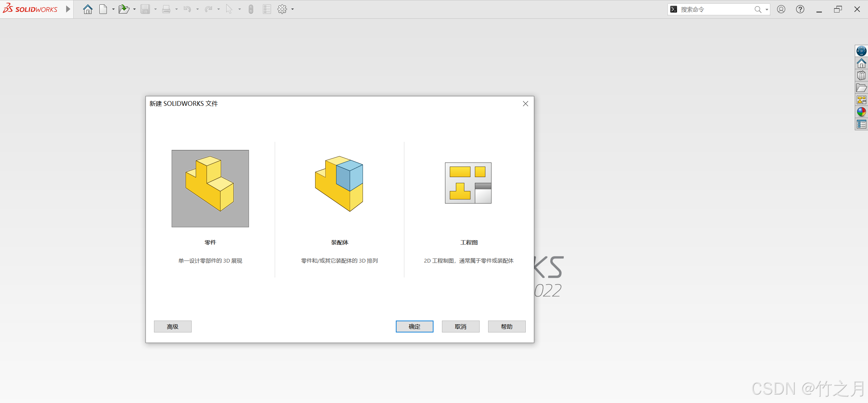The width and height of the screenshot is (868, 403).
Task: Expand the New document dropdown arrow
Action: [113, 9]
